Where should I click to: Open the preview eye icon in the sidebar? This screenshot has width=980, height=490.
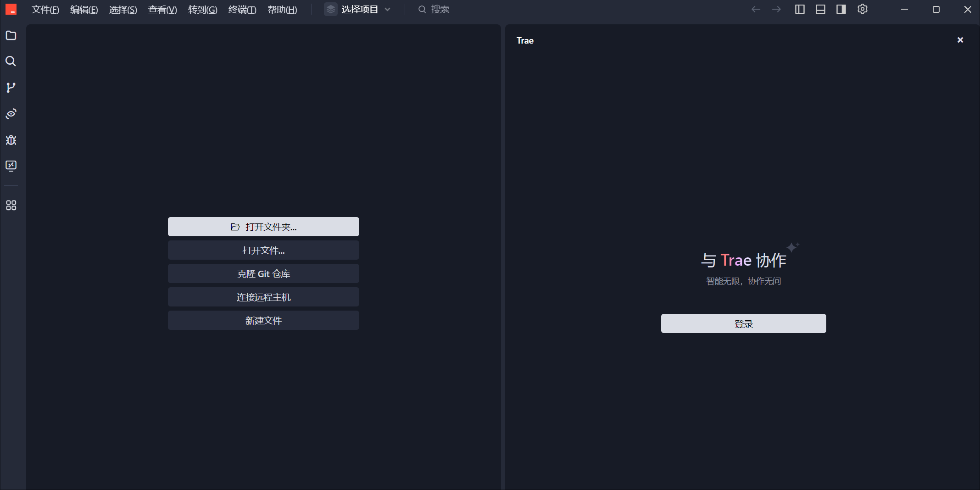[x=11, y=113]
